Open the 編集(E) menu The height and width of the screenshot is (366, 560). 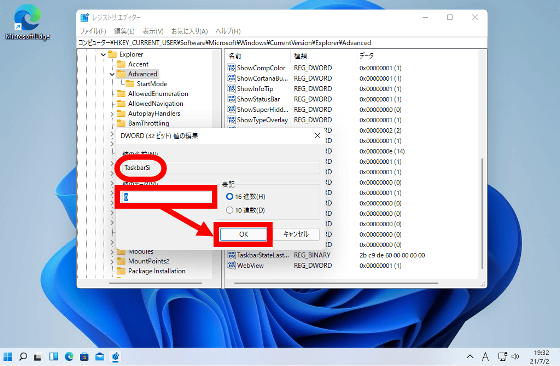pyautogui.click(x=124, y=31)
